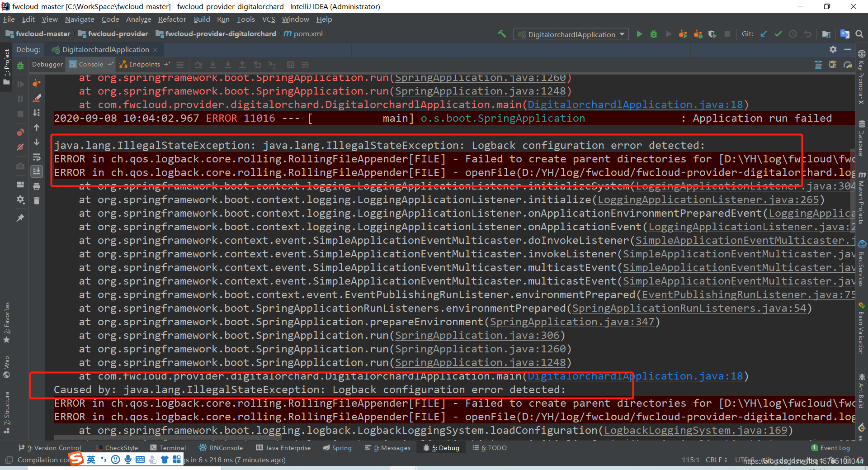This screenshot has height=470, width=868.
Task: Open the Refactor menu
Action: click(x=172, y=19)
